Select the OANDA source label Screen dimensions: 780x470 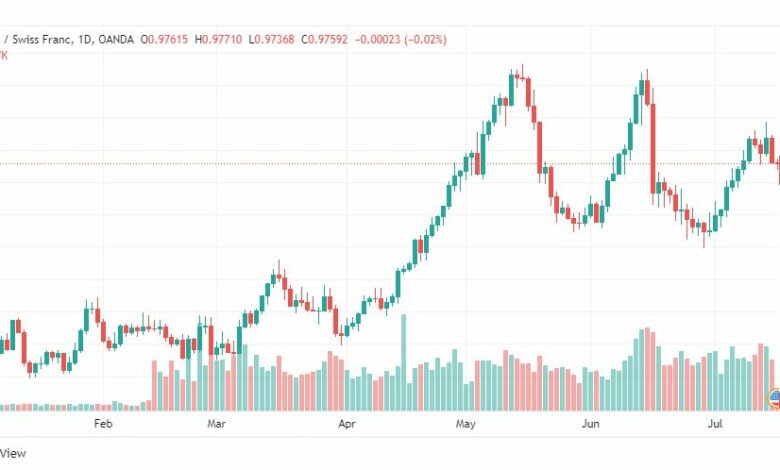(x=116, y=39)
